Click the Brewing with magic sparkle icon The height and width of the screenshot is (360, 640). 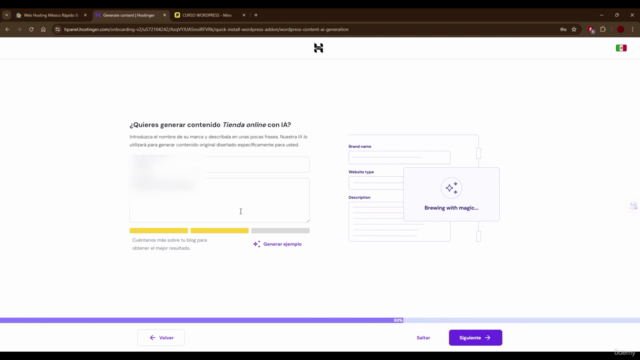click(x=451, y=188)
